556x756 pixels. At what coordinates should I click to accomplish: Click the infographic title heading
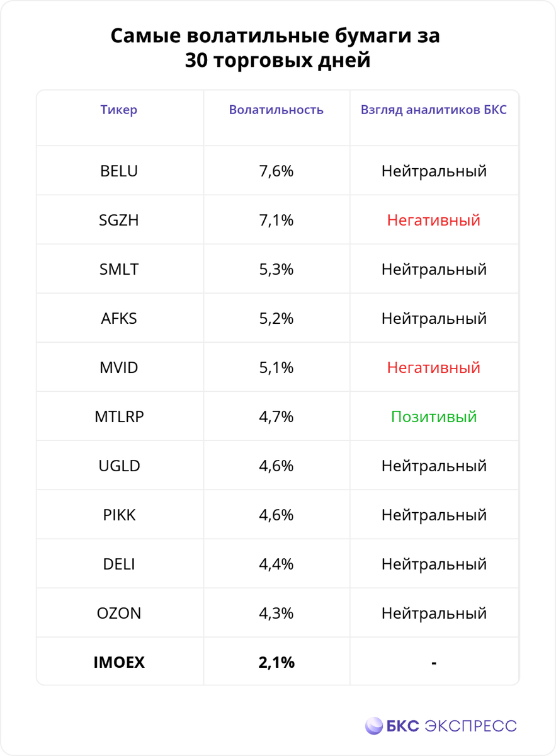[275, 49]
